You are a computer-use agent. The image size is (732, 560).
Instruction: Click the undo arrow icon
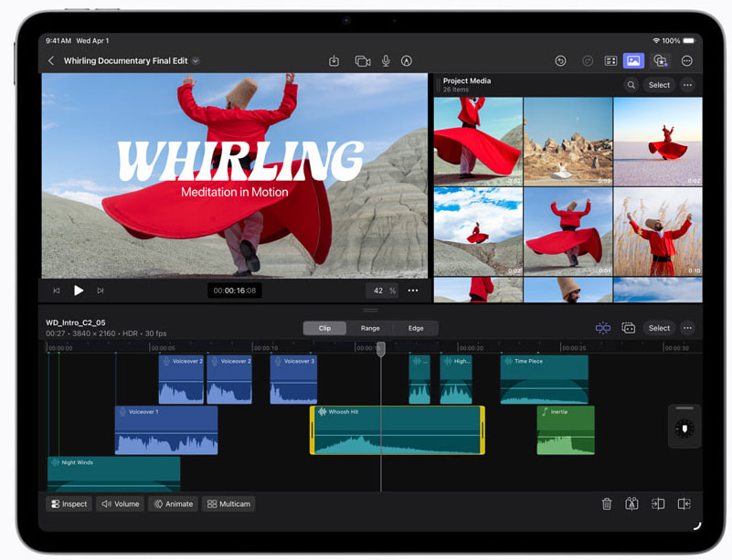pyautogui.click(x=560, y=61)
